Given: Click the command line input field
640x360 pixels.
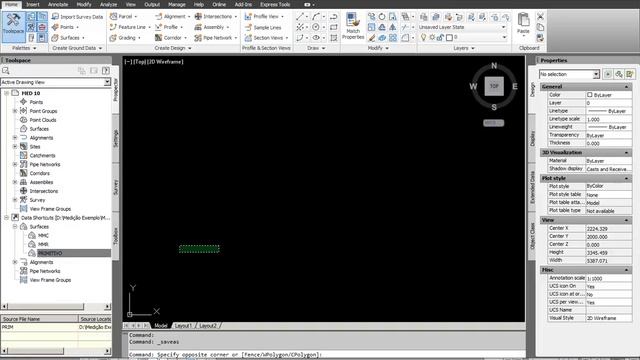Looking at the screenshot, I should tap(327, 354).
